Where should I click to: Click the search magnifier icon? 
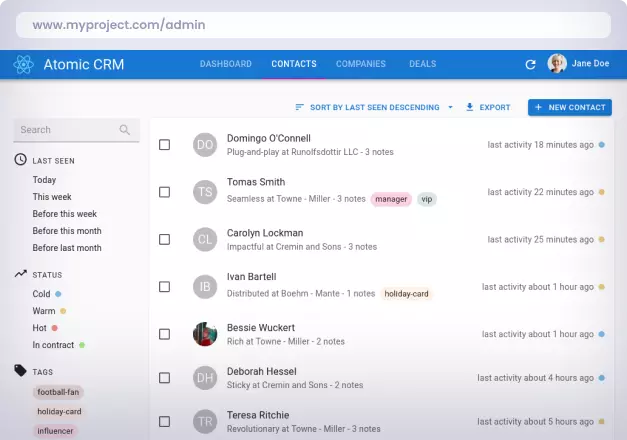(x=125, y=129)
